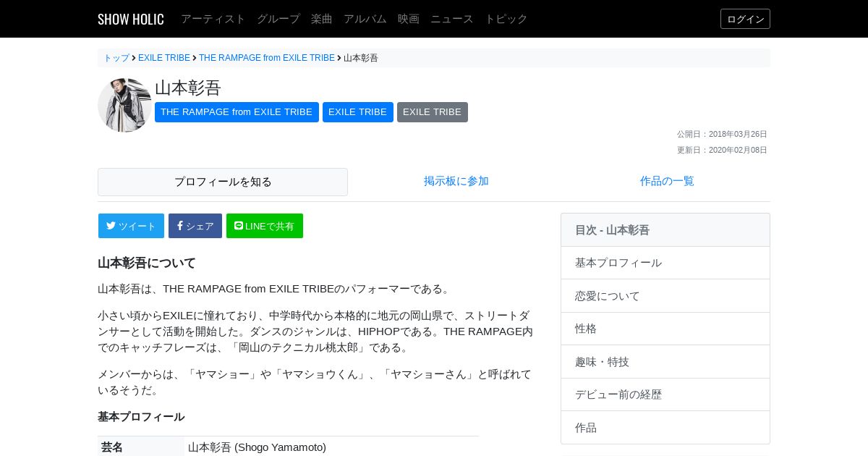Select the gray EXILE TRIBE tag
The image size is (868, 456).
(433, 112)
